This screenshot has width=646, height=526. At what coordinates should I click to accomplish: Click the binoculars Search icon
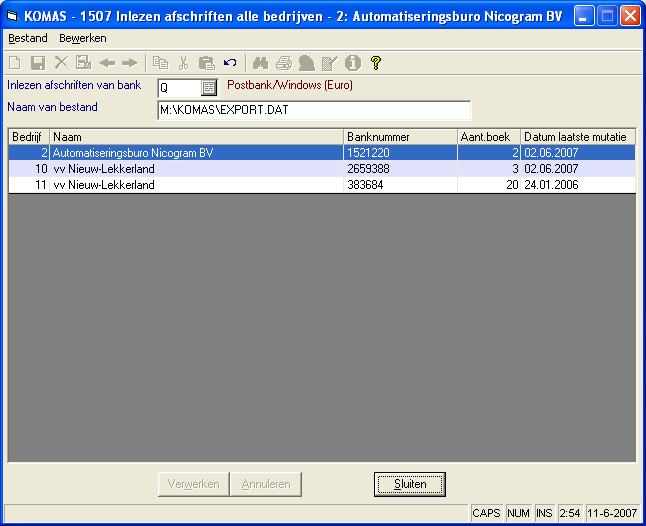coord(260,63)
